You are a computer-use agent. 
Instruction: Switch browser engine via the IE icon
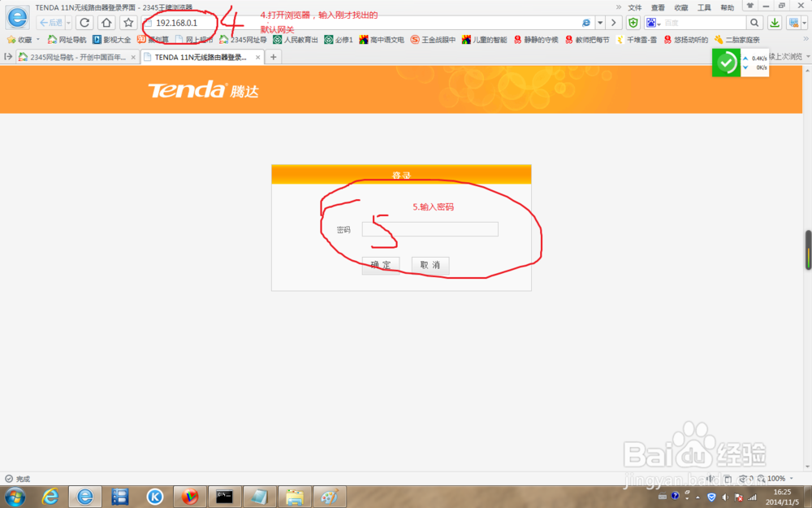(586, 23)
